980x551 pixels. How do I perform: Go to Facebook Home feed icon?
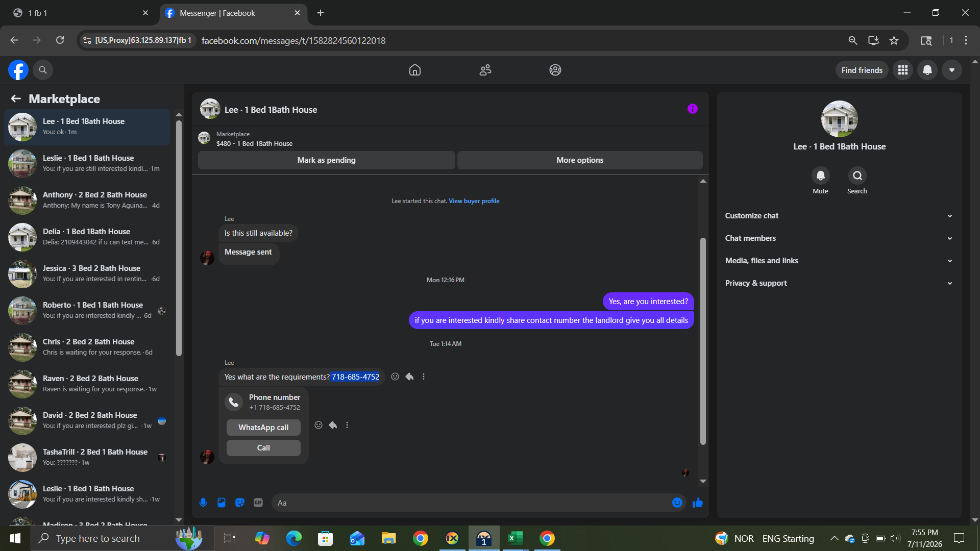coord(415,70)
